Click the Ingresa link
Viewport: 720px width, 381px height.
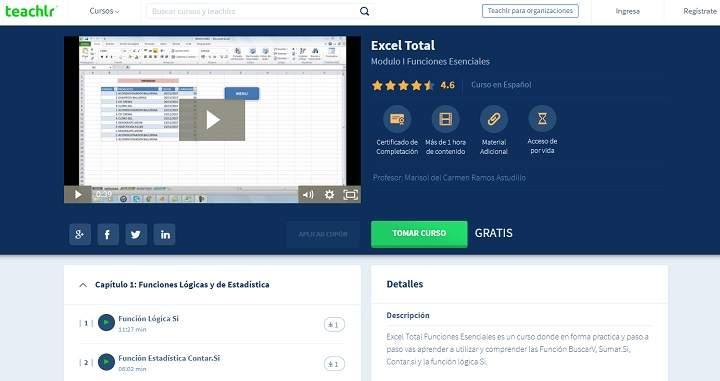(628, 11)
